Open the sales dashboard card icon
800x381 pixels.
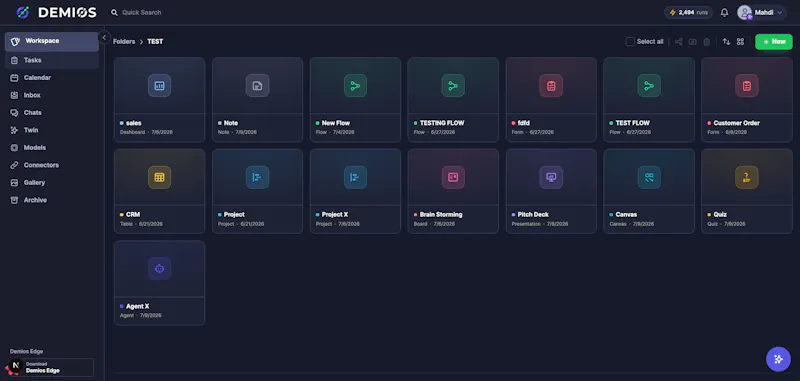[159, 86]
